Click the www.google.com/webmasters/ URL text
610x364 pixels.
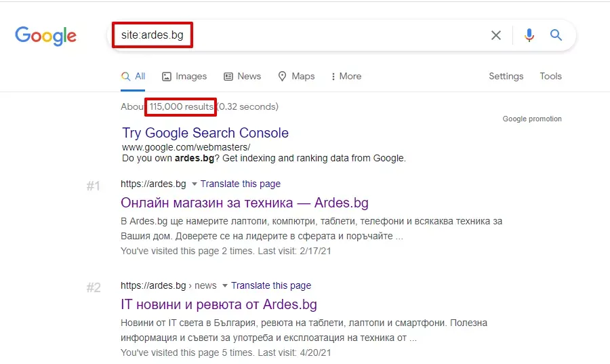coord(186,147)
